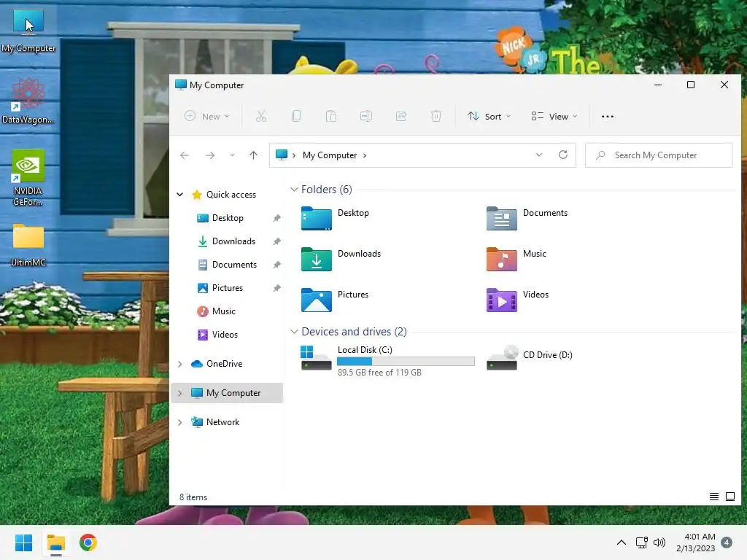Click the chevron after My Computer in address bar
Viewport: 747px width, 560px height.
point(365,155)
